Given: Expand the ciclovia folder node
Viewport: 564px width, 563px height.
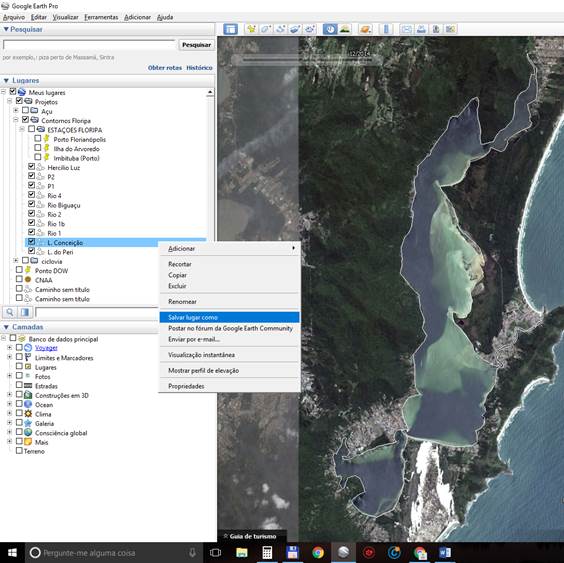Looking at the screenshot, I should pos(16,260).
